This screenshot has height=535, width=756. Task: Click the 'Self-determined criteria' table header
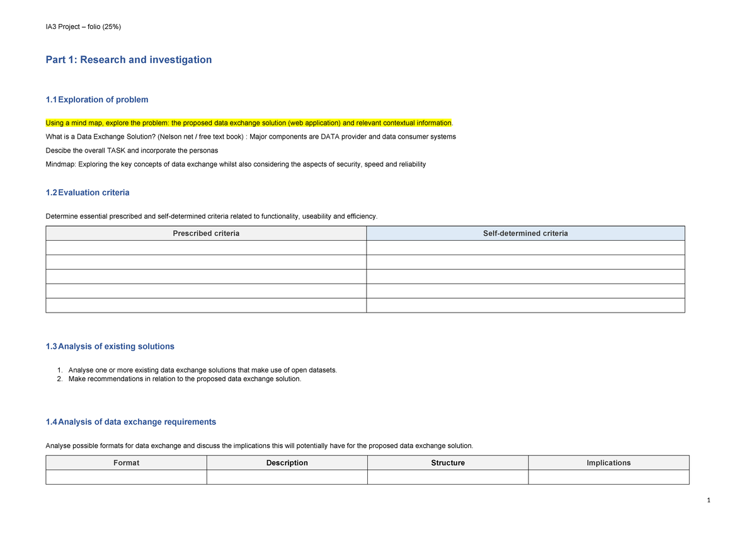point(525,233)
